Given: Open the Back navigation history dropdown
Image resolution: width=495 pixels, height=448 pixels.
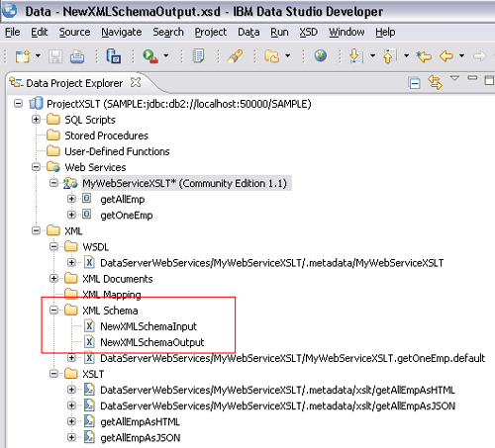Looking at the screenshot, I should [461, 55].
